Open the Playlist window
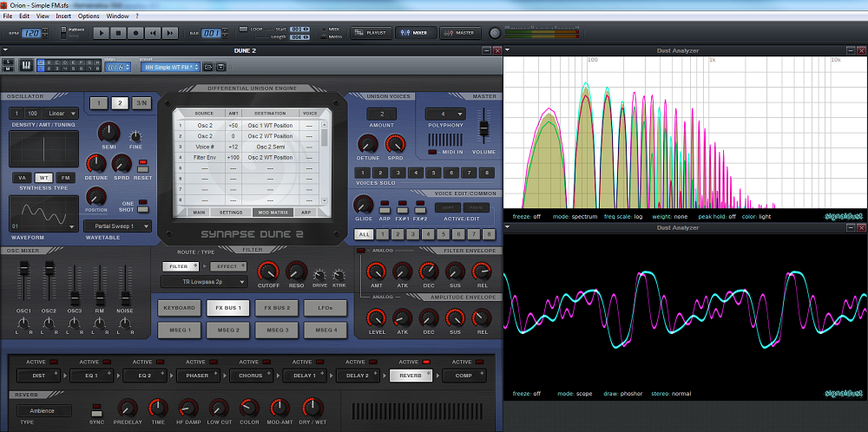868x432 pixels. (x=372, y=33)
